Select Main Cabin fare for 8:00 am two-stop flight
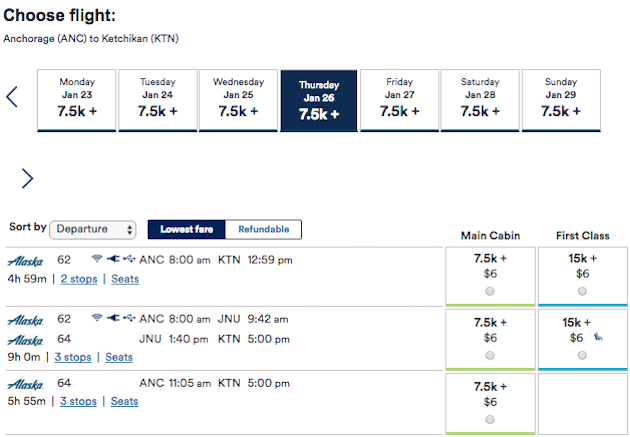Viewport: 630px width, 437px height. 490,291
